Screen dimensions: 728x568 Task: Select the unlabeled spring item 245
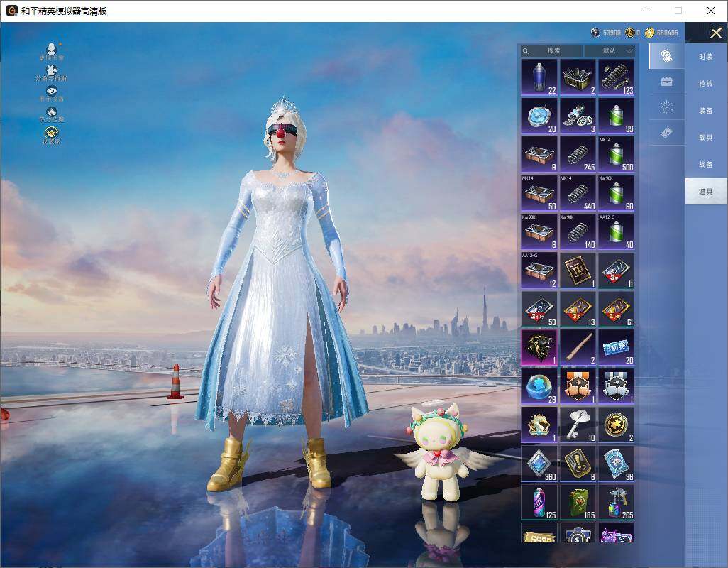point(578,154)
